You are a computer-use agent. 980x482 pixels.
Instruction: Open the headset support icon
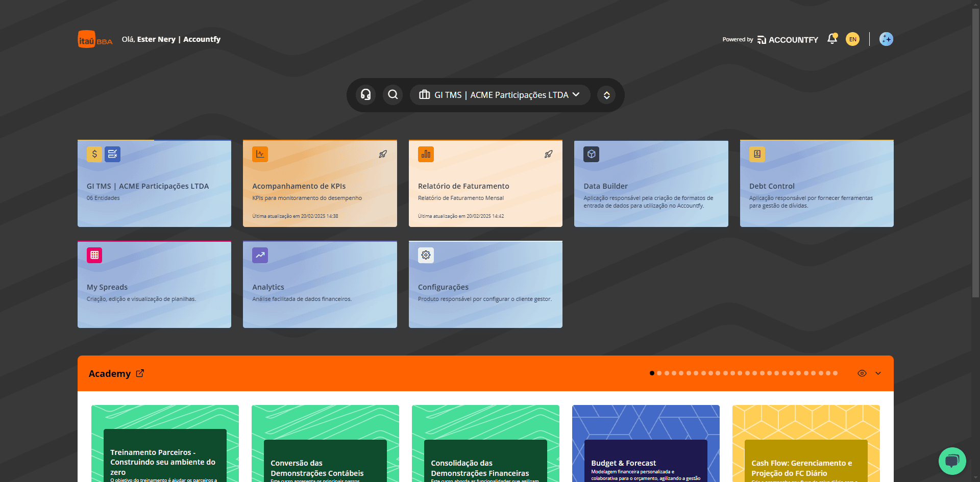tap(365, 95)
